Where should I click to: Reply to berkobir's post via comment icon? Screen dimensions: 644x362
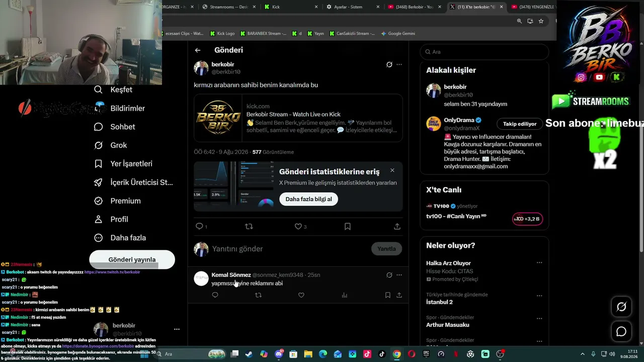[199, 226]
